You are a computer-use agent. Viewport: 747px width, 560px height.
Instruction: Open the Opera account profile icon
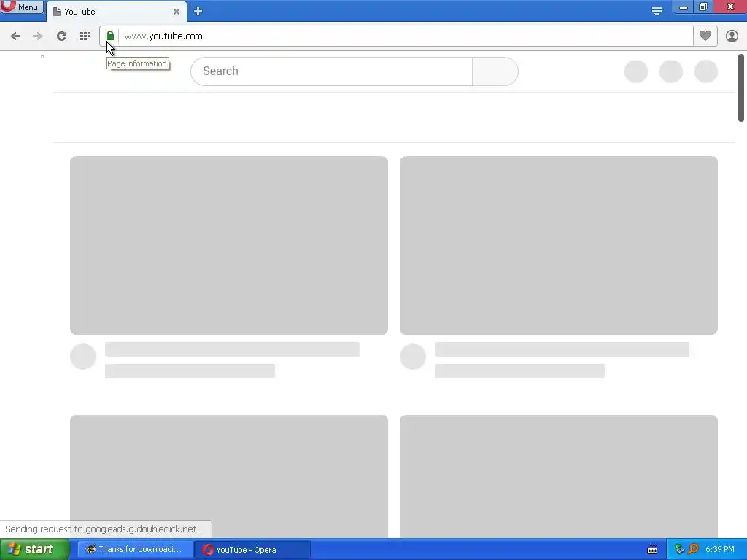[x=732, y=36]
